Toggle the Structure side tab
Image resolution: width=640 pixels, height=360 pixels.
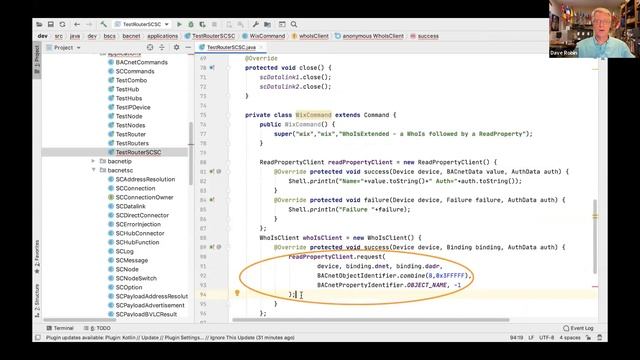click(x=37, y=301)
